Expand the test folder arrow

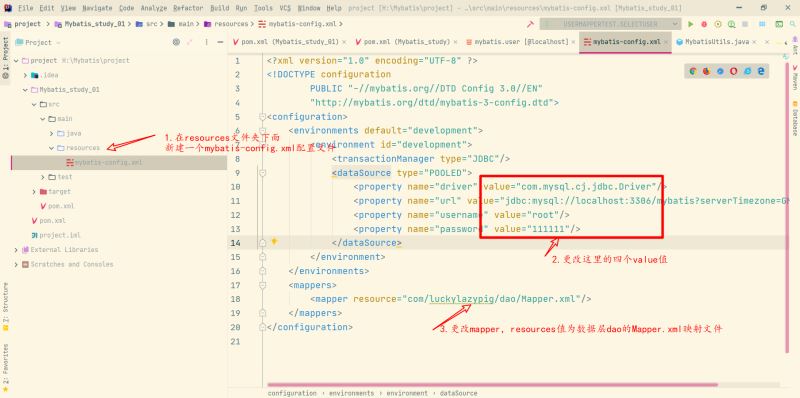click(43, 177)
